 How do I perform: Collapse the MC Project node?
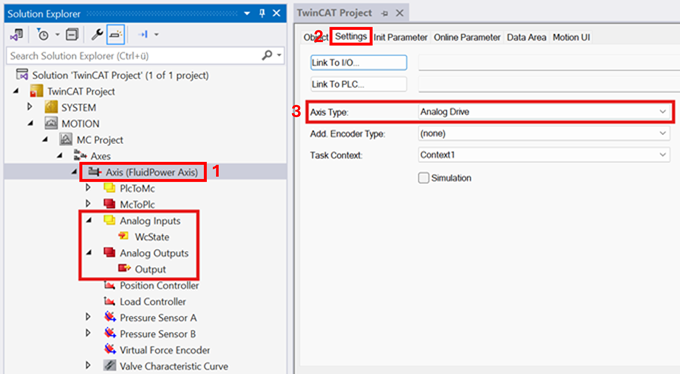(x=45, y=140)
